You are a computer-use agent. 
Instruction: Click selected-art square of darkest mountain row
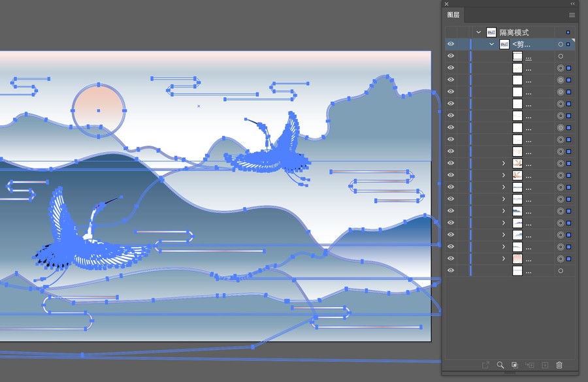click(569, 211)
